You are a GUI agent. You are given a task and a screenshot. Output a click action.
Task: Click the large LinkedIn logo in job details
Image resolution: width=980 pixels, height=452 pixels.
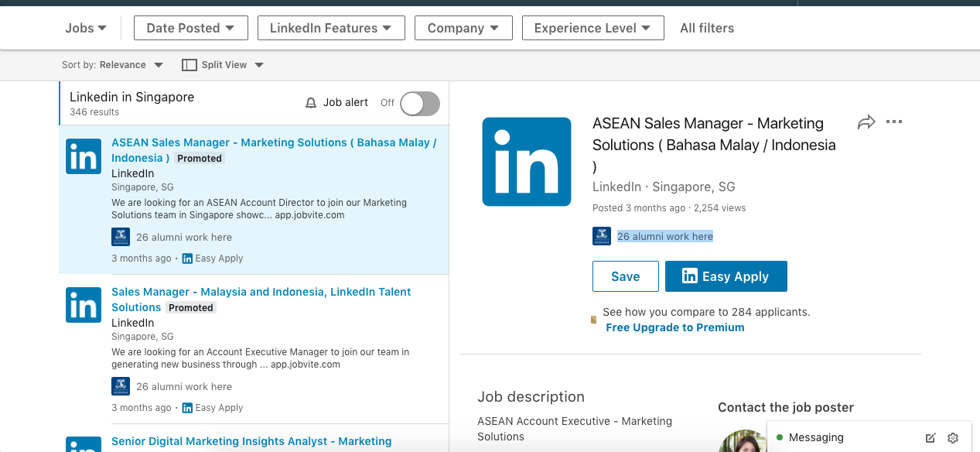tap(527, 162)
